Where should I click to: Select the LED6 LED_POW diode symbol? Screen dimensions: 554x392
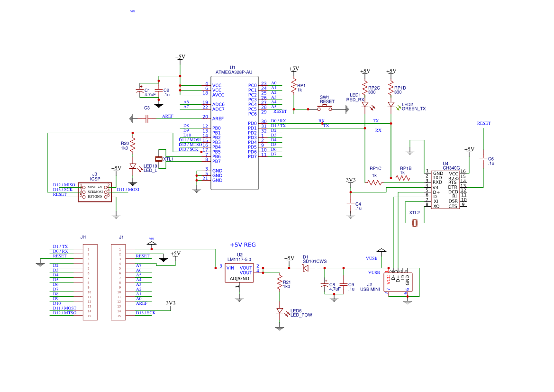pos(280,311)
